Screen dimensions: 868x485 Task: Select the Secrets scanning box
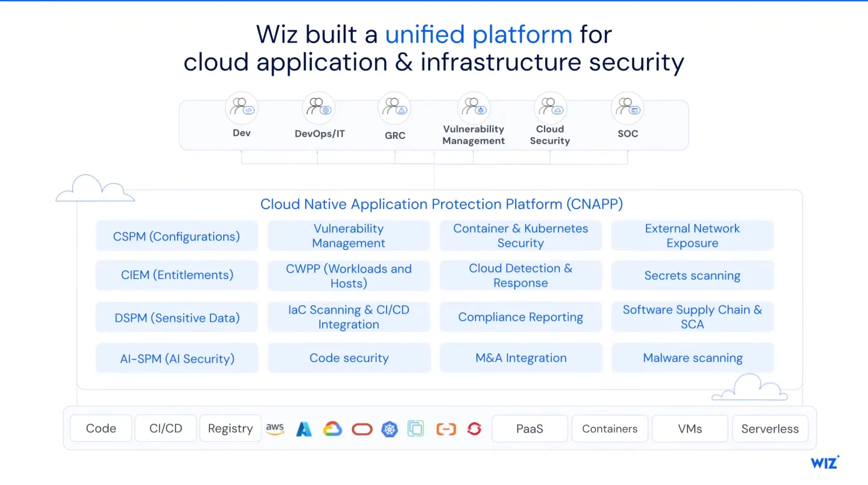692,275
